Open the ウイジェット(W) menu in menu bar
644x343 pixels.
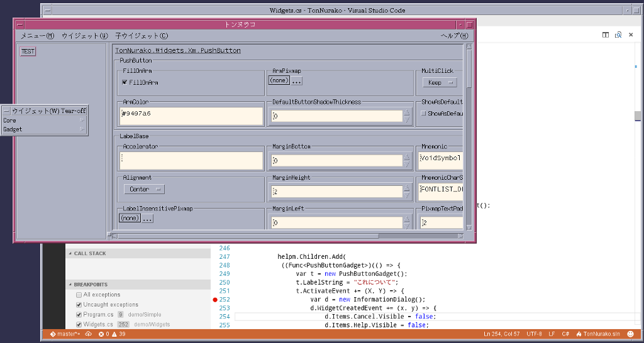click(x=85, y=36)
